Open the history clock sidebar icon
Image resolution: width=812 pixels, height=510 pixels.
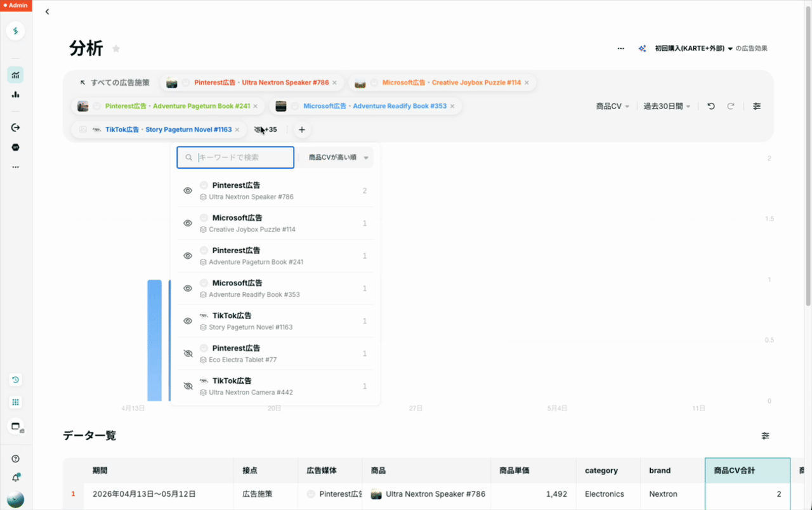point(15,380)
